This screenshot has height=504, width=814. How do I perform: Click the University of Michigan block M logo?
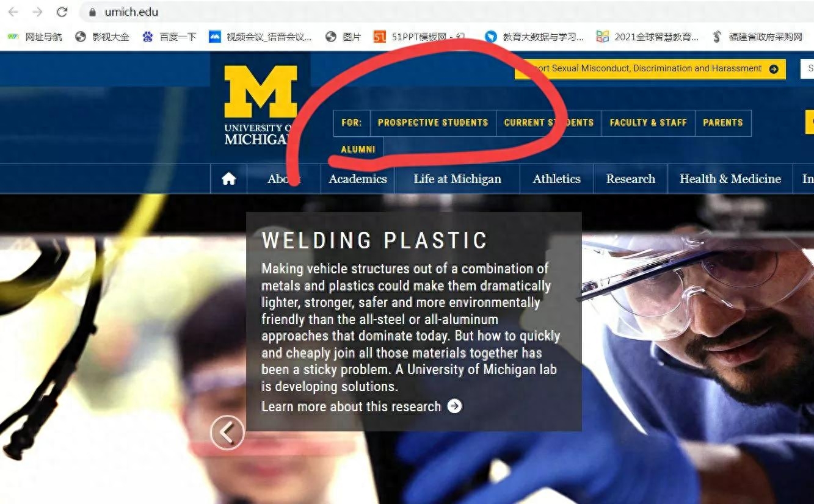(x=260, y=92)
